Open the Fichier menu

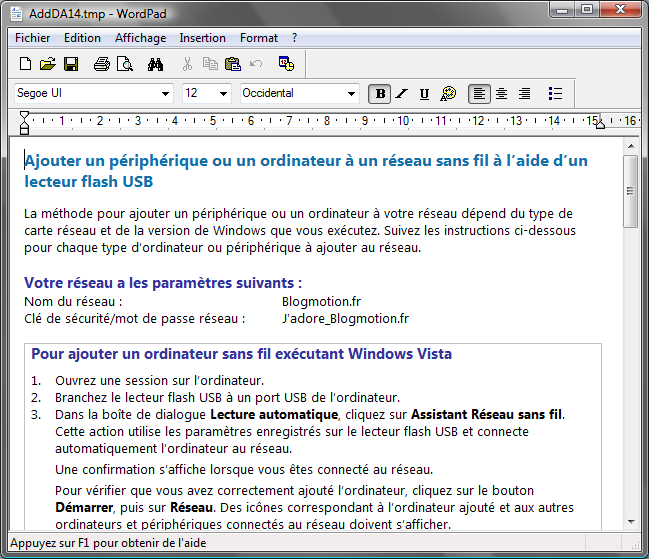point(33,38)
